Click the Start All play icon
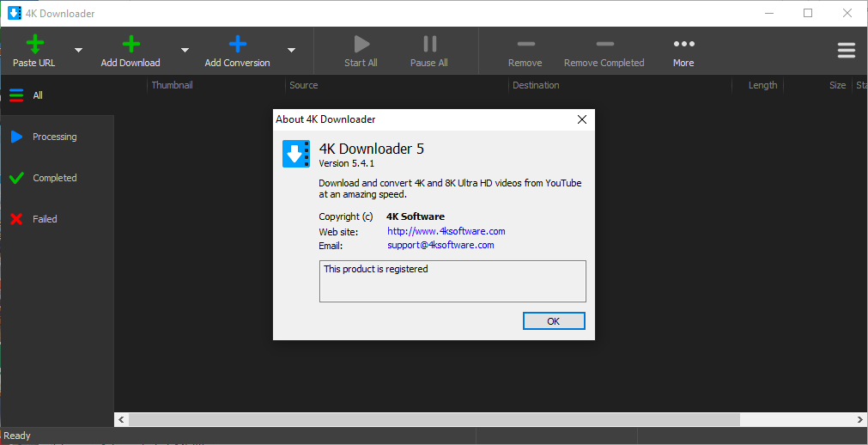Viewport: 868px width, 445px height. coord(361,43)
